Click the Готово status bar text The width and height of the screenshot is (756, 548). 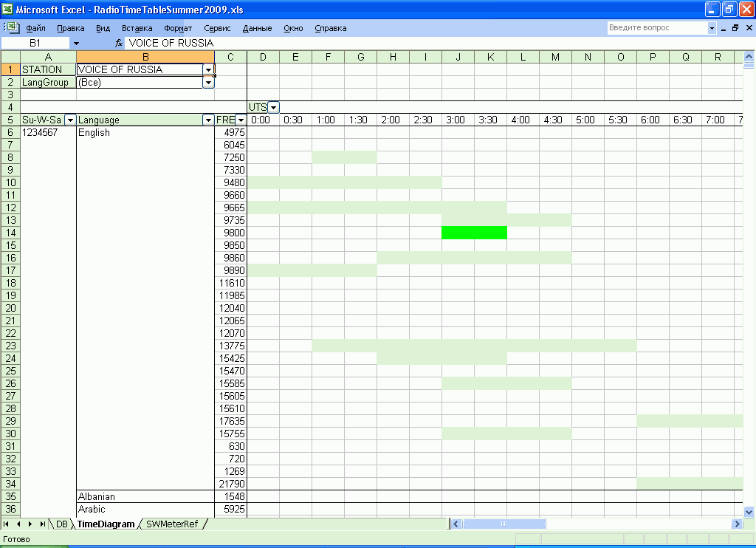[16, 539]
